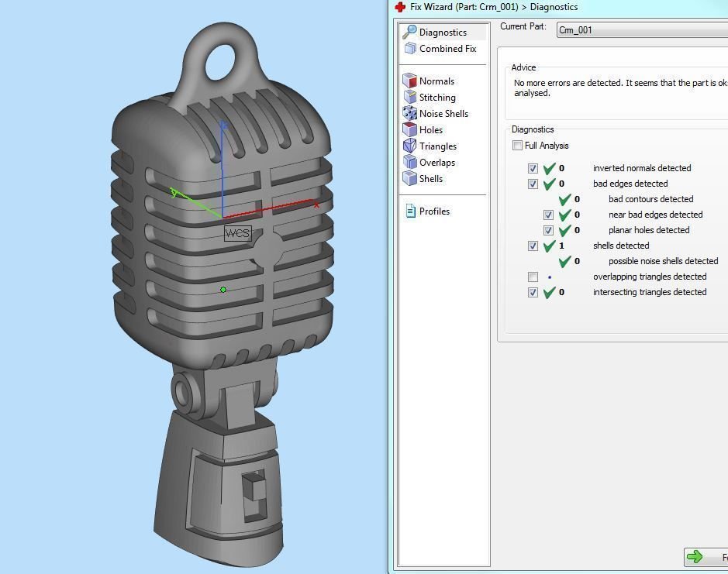The image size is (728, 574).
Task: Click the WCS label in viewport
Action: [237, 232]
